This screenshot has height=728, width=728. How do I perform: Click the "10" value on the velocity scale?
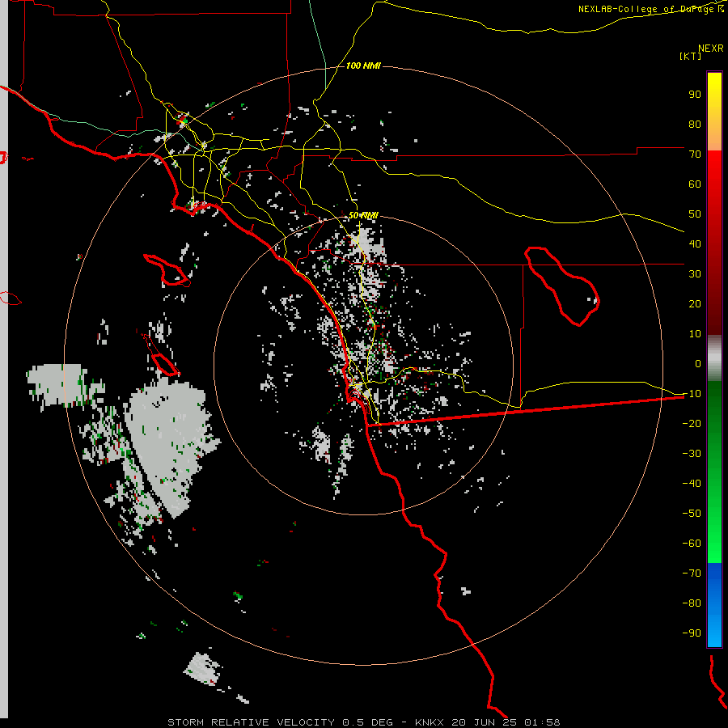(x=695, y=334)
